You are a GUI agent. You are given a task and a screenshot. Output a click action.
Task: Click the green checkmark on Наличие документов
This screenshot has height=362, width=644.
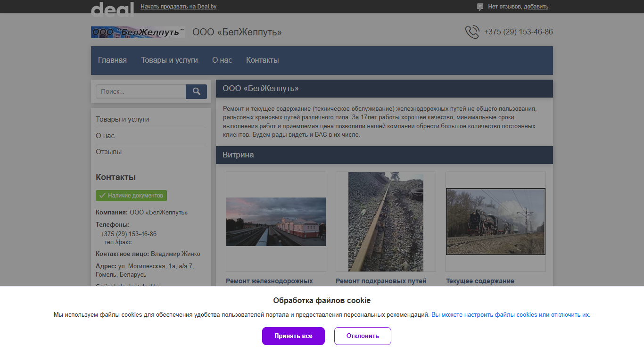(x=102, y=196)
